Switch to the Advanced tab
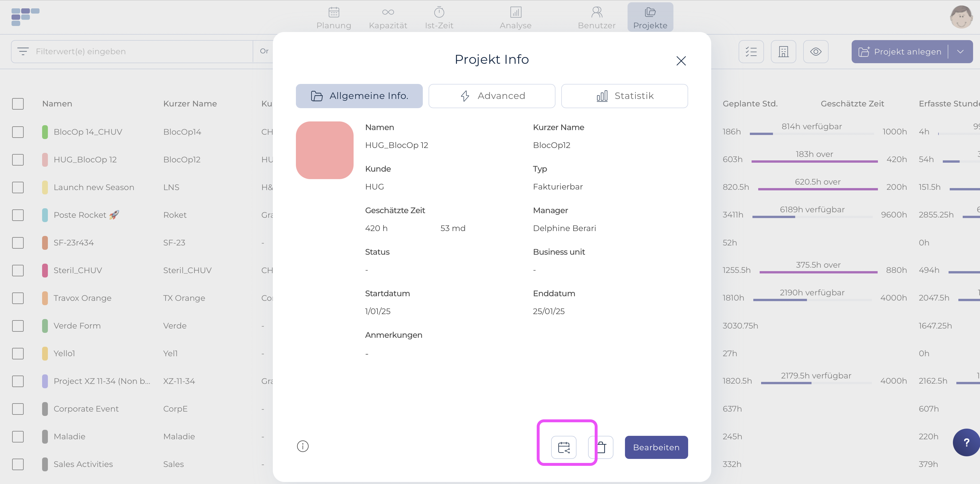 491,96
